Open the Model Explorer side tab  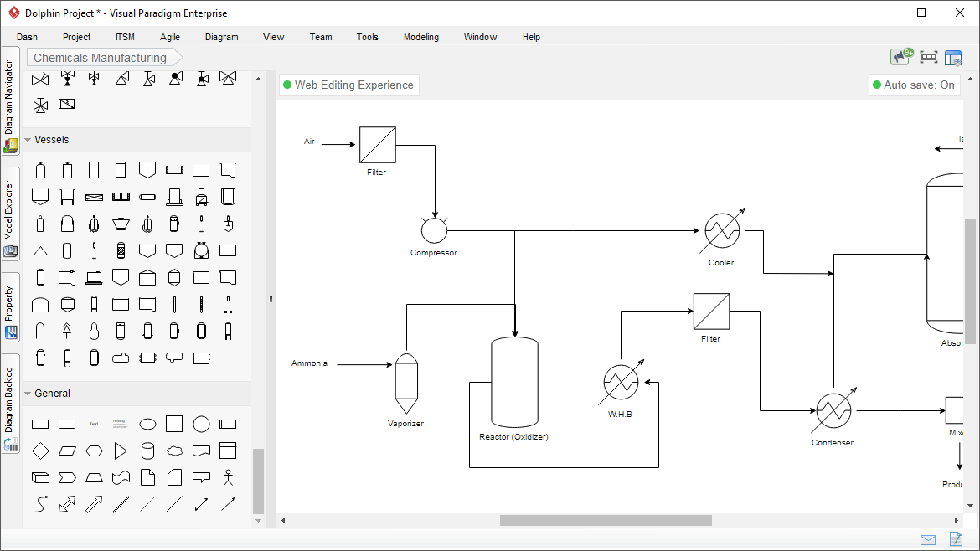tap(10, 214)
